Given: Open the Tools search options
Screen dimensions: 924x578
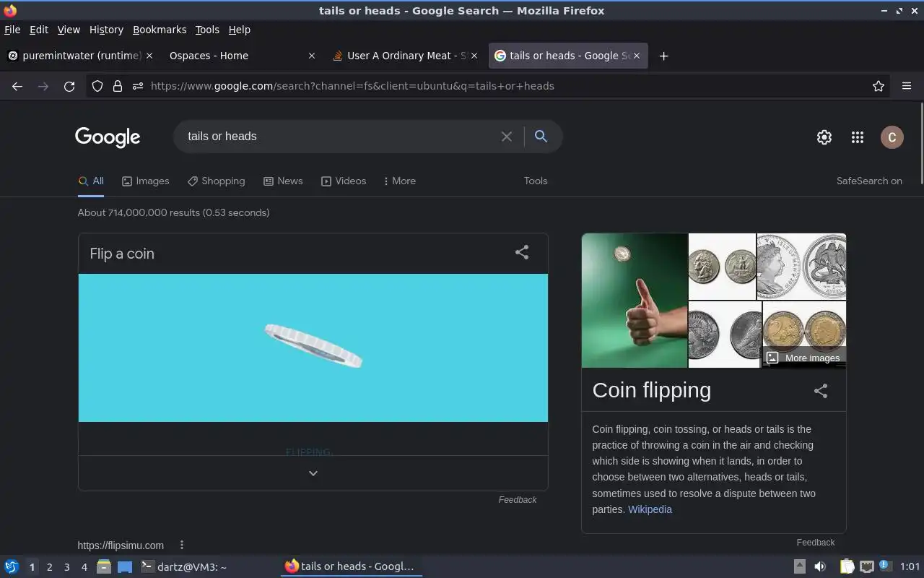Looking at the screenshot, I should 536,181.
